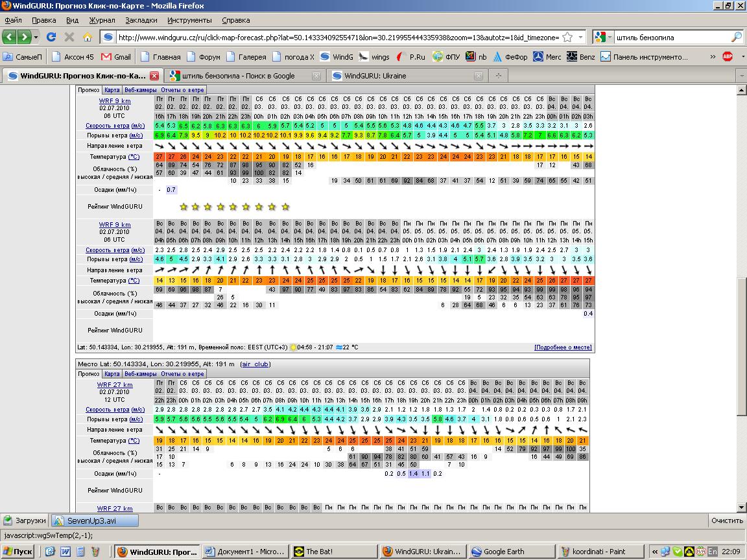The image size is (747, 560).
Task: Expand hidden bookmarks with the chevron
Action: [713, 56]
